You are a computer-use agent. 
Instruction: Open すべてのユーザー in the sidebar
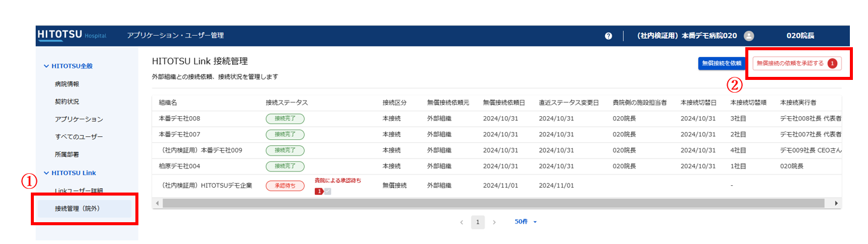tap(79, 137)
